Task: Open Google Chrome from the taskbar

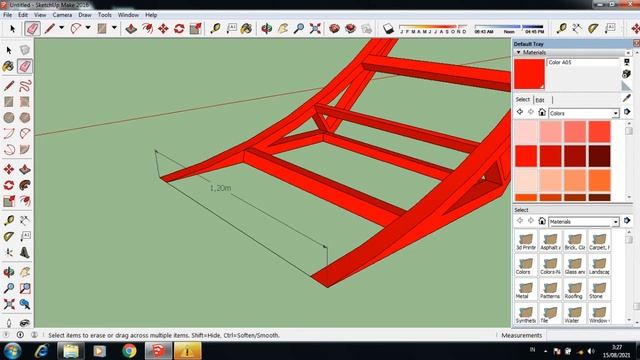Action: click(129, 351)
